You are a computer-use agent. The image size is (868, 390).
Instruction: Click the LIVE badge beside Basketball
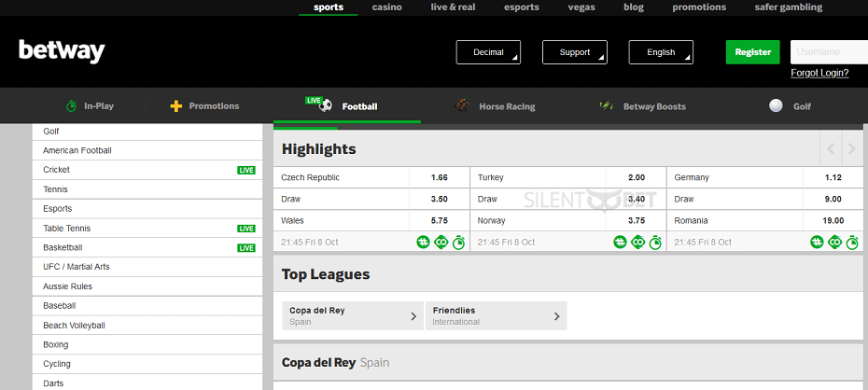tap(246, 248)
